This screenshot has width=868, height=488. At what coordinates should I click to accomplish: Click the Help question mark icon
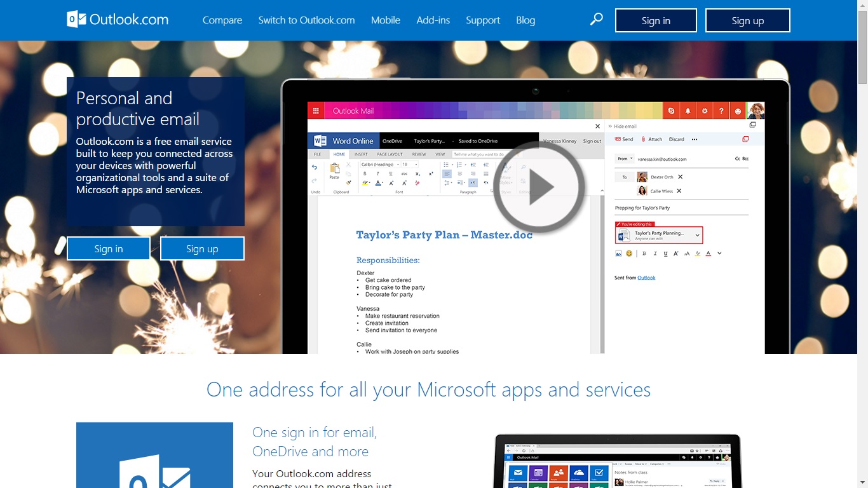coord(721,111)
